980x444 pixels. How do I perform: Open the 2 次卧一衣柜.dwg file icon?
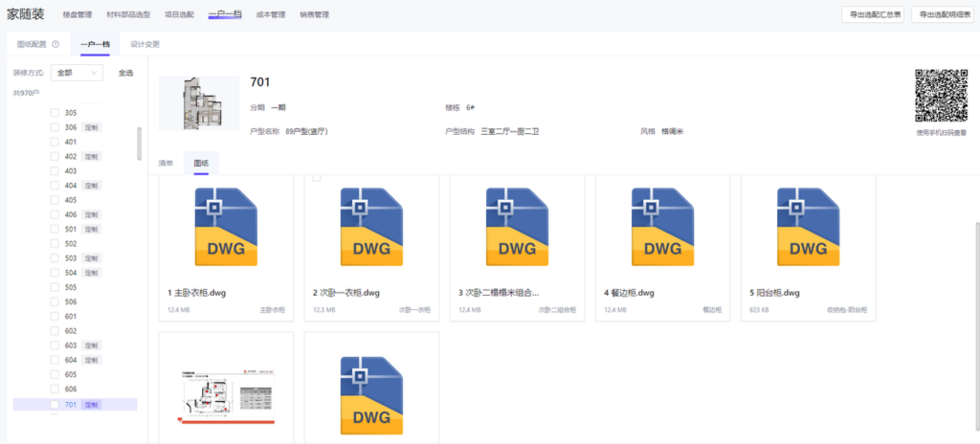click(x=371, y=226)
